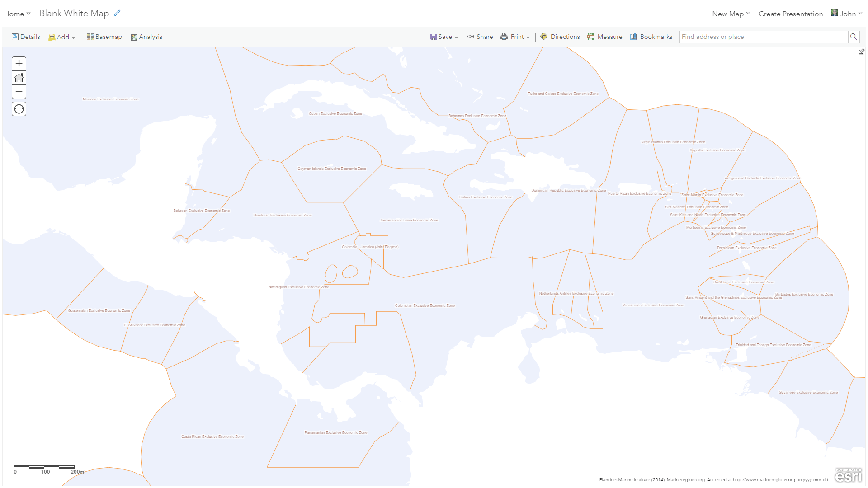Get Directions from toolbar
The image size is (868, 488).
point(560,37)
